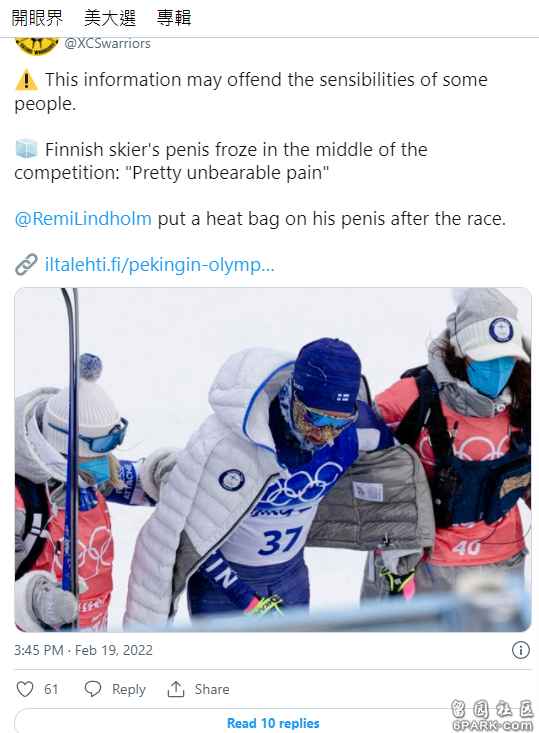Open the @RemiLindholm mention link
539x733 pixels.
83,219
